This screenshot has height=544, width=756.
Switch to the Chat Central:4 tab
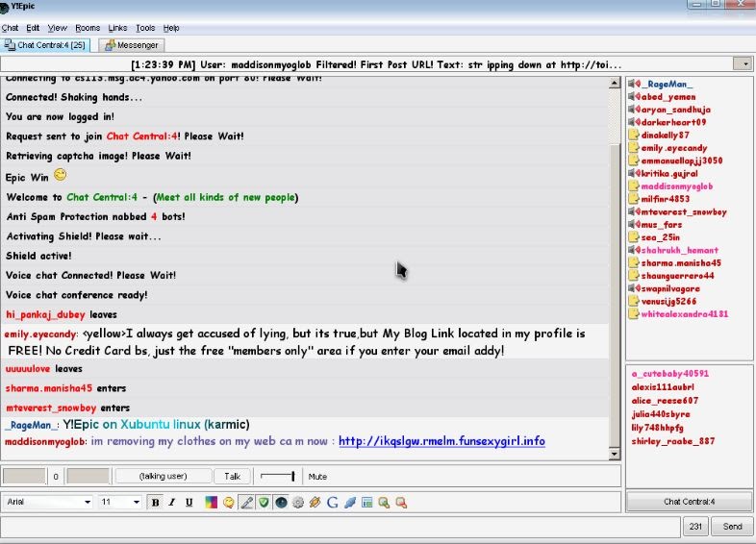click(x=45, y=45)
